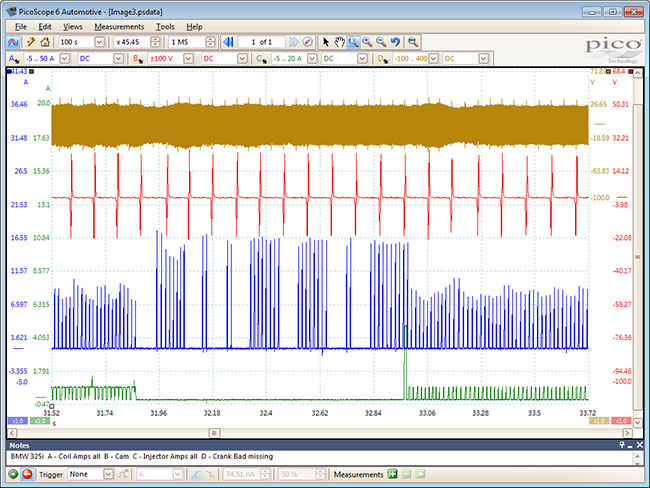Zoom to full view icon
Screen dimensions: 650x488
click(412, 42)
